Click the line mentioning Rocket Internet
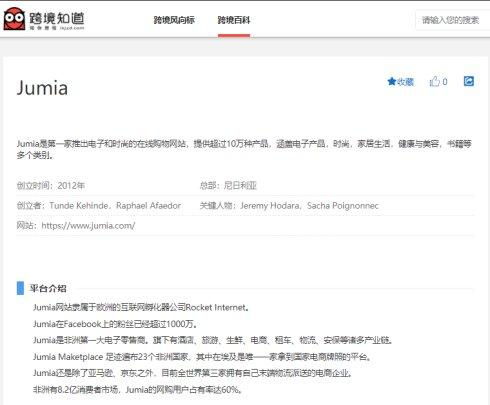The height and width of the screenshot is (405, 490). tap(141, 307)
